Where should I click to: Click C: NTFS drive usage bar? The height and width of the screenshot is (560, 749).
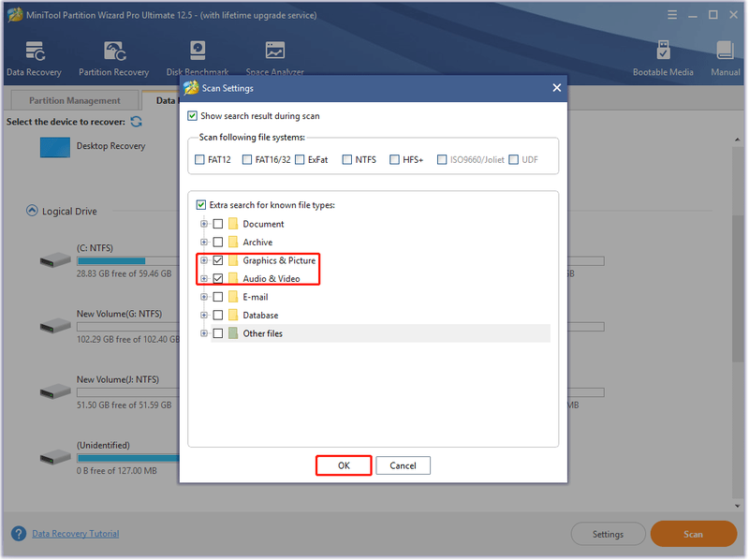click(x=128, y=261)
